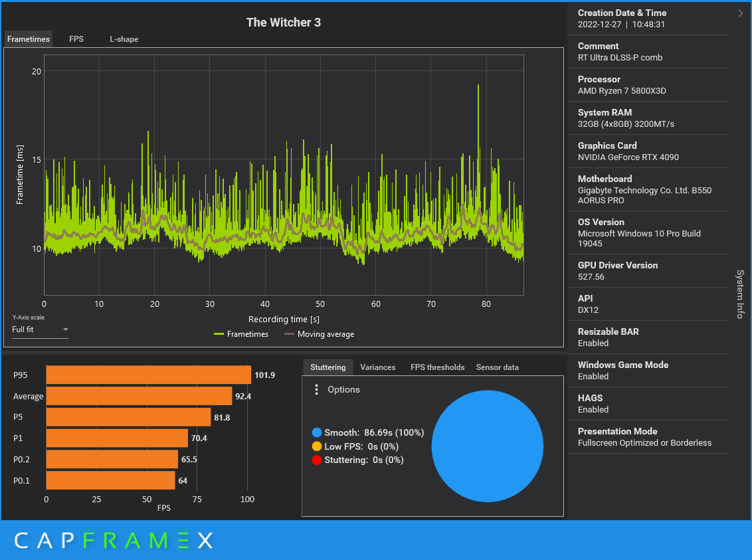
Task: Click the NVIDIA GeForce RTX 4090 entry
Action: (x=628, y=157)
